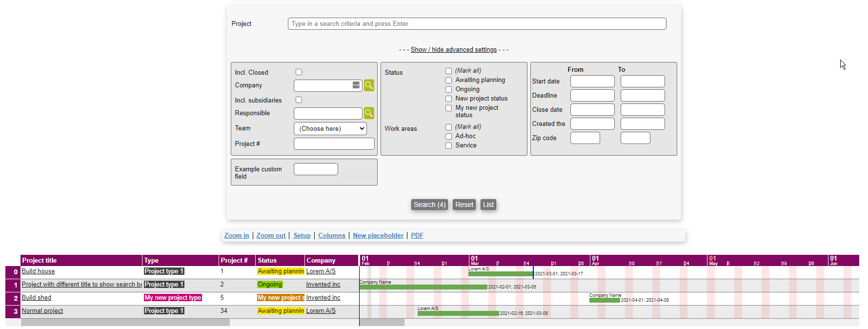
Task: Tick the Ad-hoc work area checkbox
Action: click(x=448, y=137)
